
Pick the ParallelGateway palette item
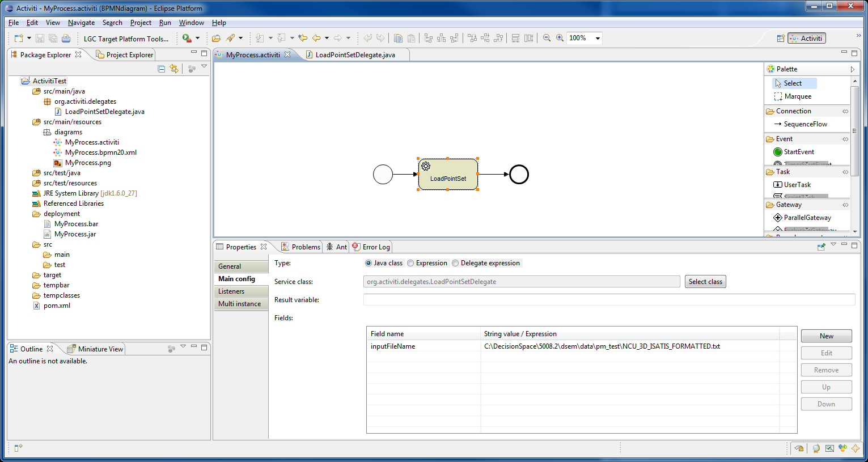coord(807,218)
